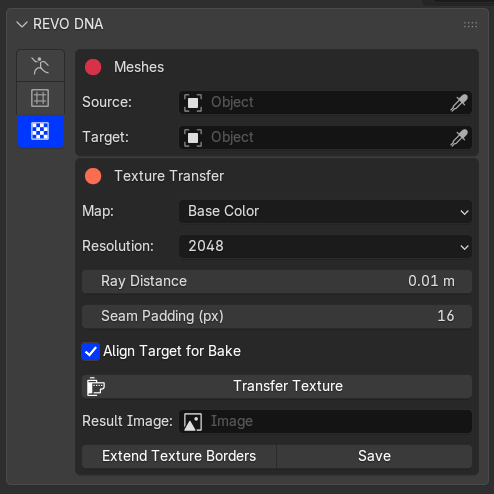Click the bake icon on Transfer Texture
The image size is (494, 494).
[x=96, y=387]
